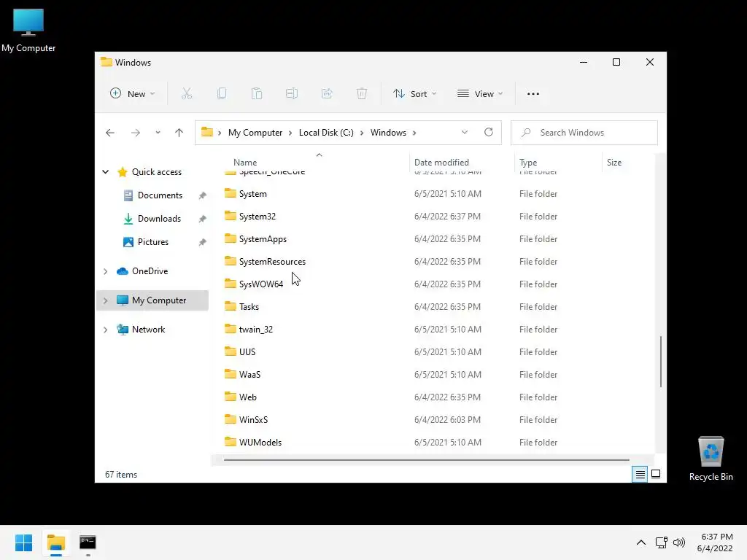Open the Sort dropdown menu
The image size is (747, 560).
pos(414,94)
